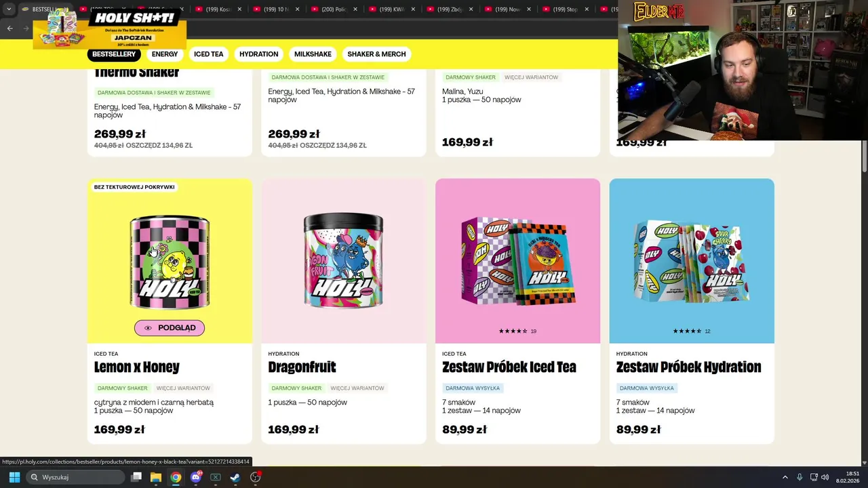Click the microphone icon in system tray
868x488 pixels.
pyautogui.click(x=800, y=477)
